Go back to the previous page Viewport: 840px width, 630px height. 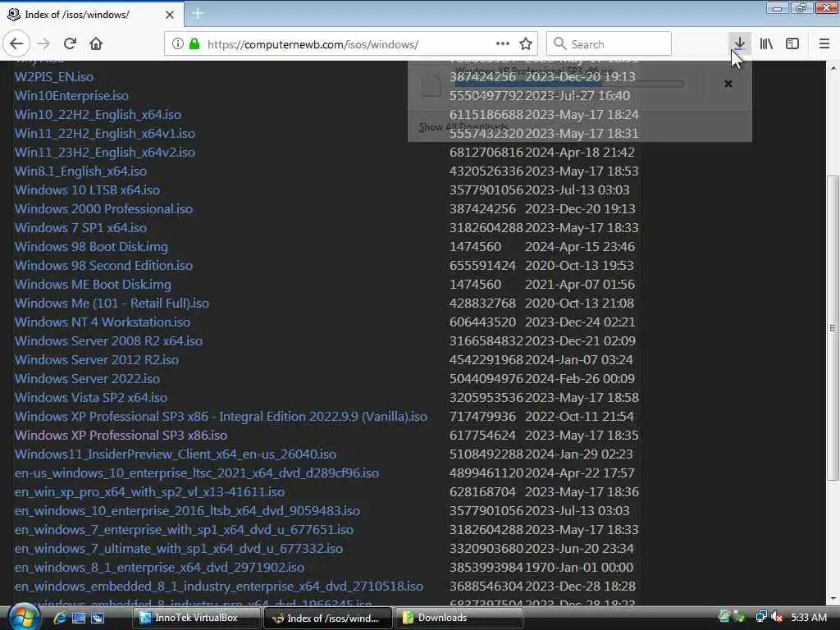click(x=16, y=43)
